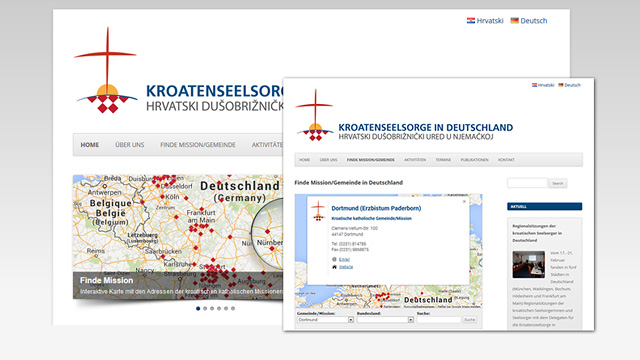Image resolution: width=640 pixels, height=360 pixels.
Task: Click the red markers cluster on the front map
Action: point(382,296)
